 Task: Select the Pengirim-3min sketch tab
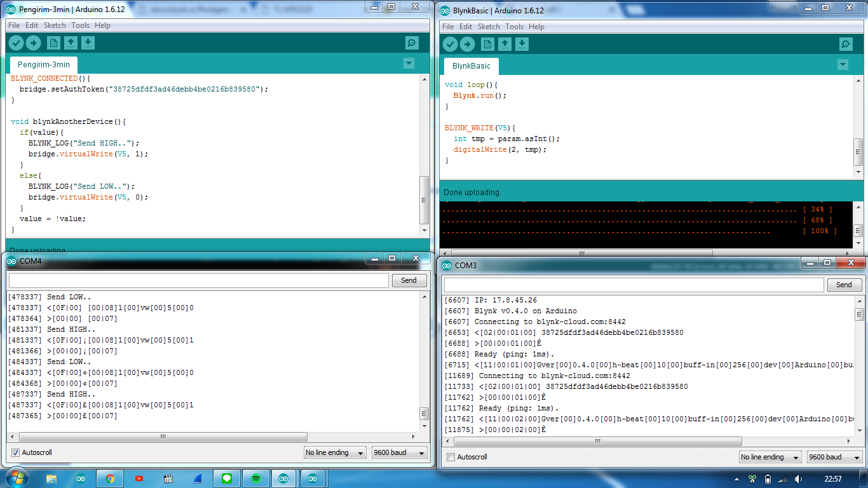click(44, 65)
